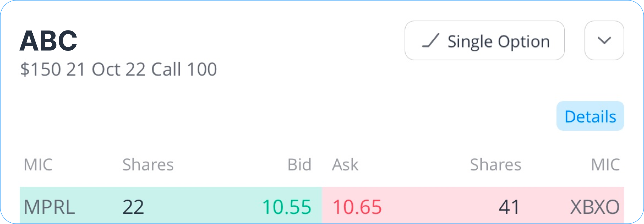Screen dimensions: 644x224
Task: Click the left MIC column header
Action: pos(38,165)
